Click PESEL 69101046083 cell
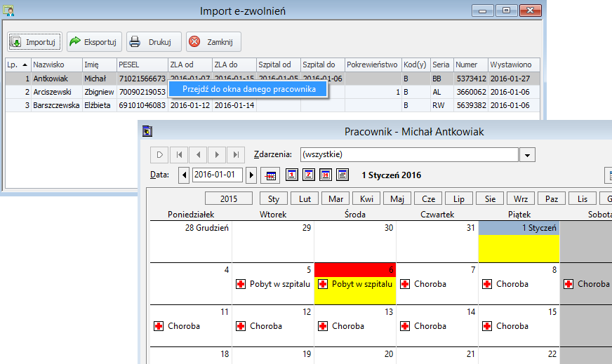612x364 pixels. (142, 105)
